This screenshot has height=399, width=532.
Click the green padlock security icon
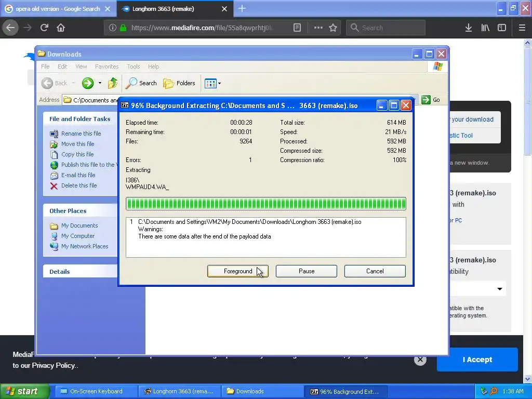pos(123,28)
